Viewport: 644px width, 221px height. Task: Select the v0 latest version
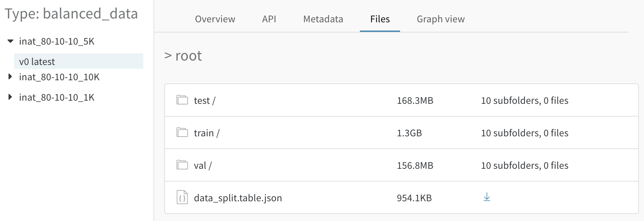(79, 61)
